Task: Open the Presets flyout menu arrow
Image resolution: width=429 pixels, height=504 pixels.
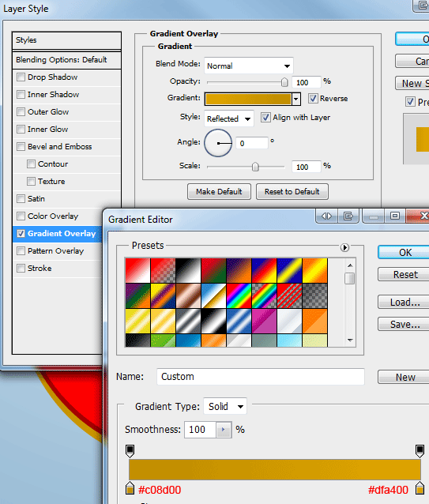Action: point(344,247)
